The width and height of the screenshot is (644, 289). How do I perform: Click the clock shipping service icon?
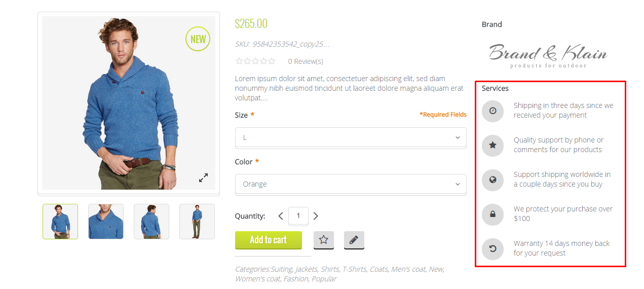pyautogui.click(x=493, y=111)
